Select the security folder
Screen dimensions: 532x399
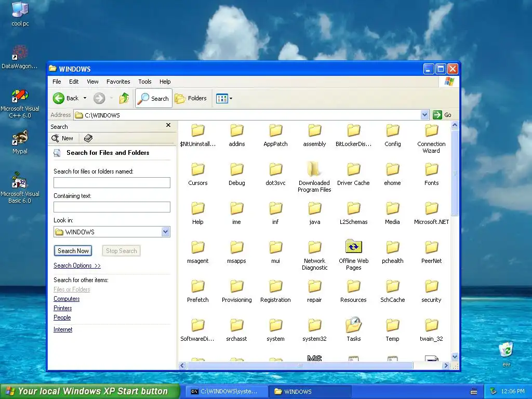pyautogui.click(x=431, y=291)
